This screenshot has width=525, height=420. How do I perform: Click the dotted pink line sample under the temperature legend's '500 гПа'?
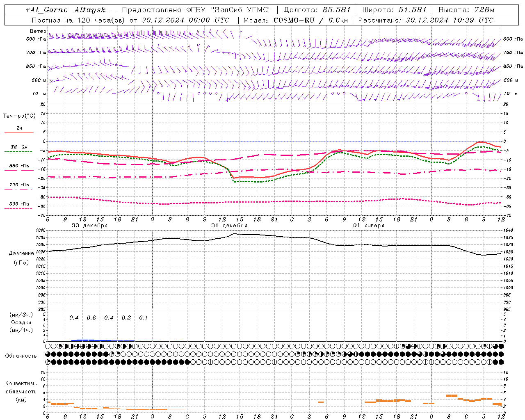[x=19, y=208]
